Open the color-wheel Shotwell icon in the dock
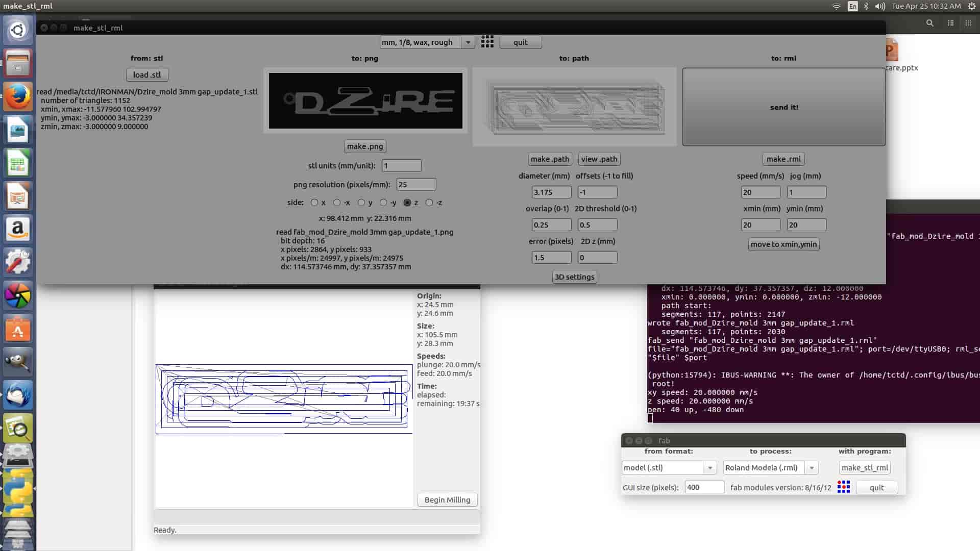This screenshot has width=980, height=551. click(18, 295)
